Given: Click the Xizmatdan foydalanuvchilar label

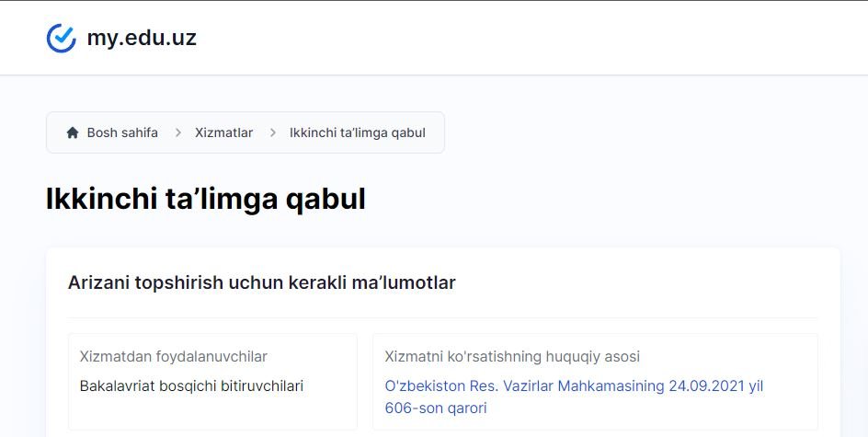Looking at the screenshot, I should click(173, 357).
